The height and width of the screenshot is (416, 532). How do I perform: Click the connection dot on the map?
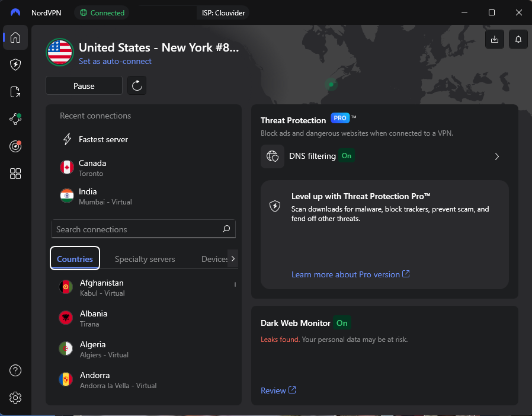point(331,85)
